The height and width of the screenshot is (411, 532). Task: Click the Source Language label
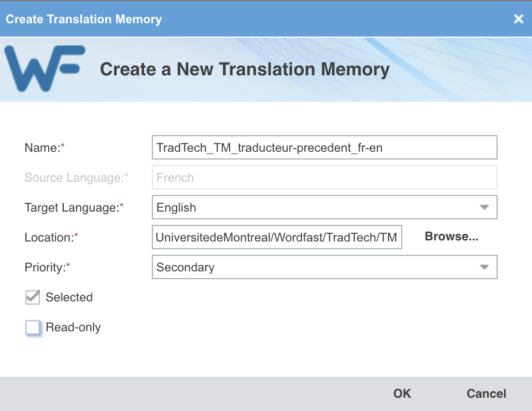(76, 177)
